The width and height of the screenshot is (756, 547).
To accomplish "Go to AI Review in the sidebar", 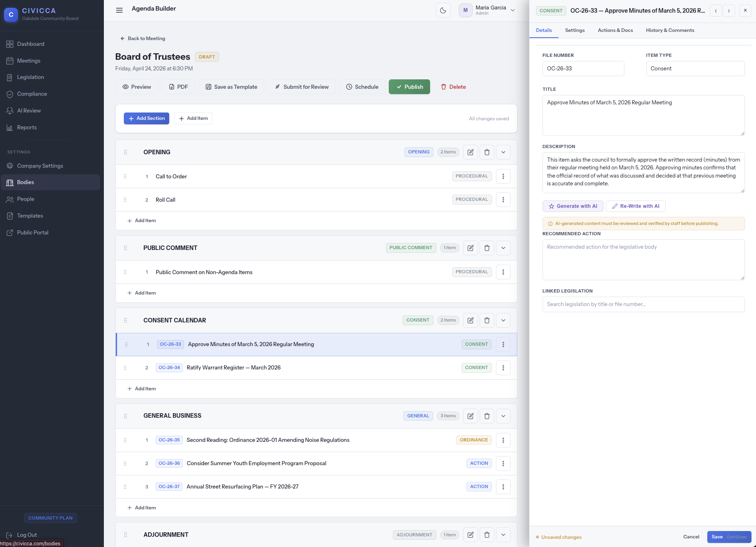I will coord(29,110).
